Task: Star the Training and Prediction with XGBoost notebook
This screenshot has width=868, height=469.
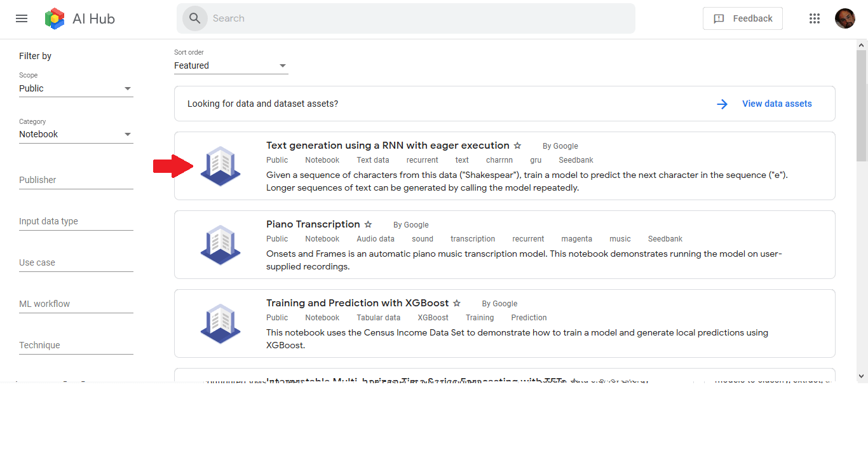Action: tap(457, 303)
